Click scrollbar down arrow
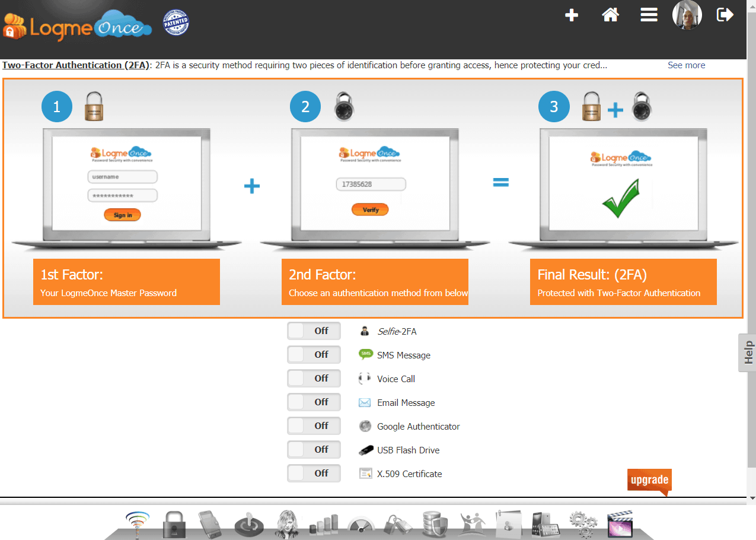The height and width of the screenshot is (540, 756). 751,498
